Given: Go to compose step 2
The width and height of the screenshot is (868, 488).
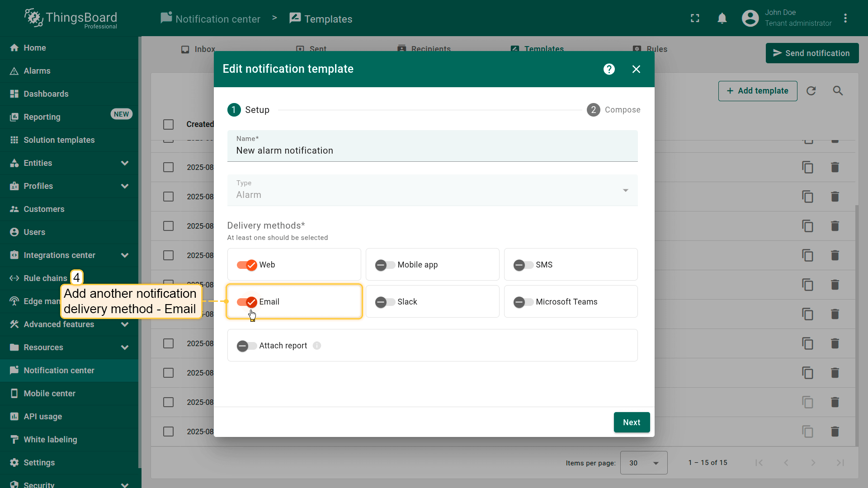Looking at the screenshot, I should (x=613, y=110).
